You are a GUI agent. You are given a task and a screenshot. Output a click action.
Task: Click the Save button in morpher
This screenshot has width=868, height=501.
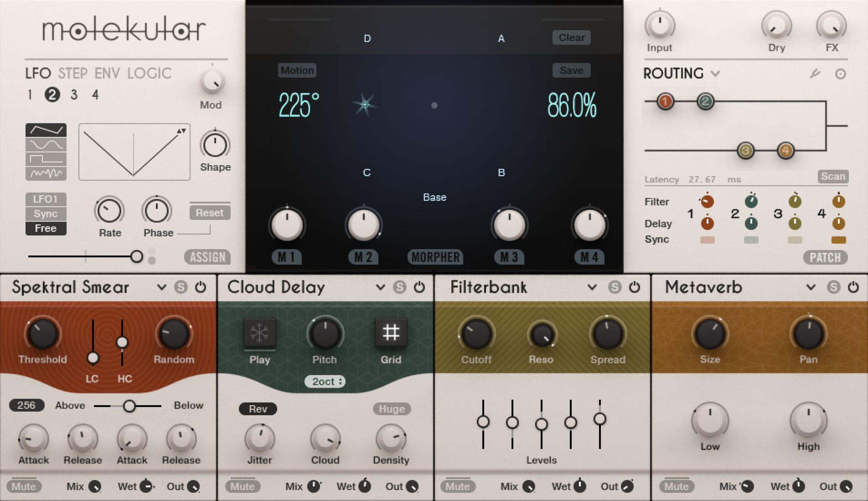[x=571, y=70]
